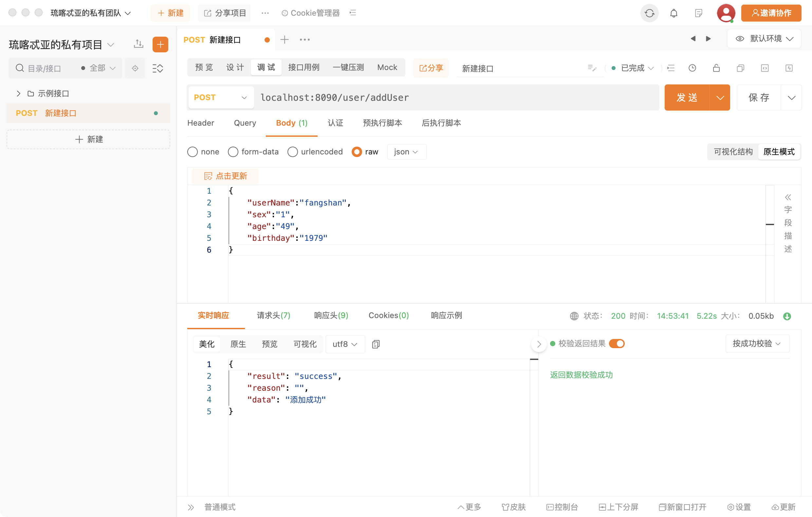This screenshot has width=812, height=517.
Task: Click the edit description icon beside interface name
Action: tap(592, 68)
